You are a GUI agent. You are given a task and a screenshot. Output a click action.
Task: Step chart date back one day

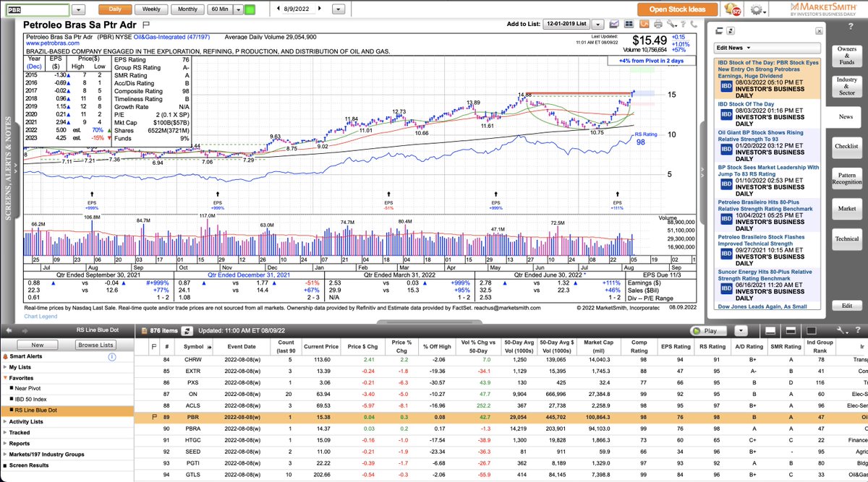click(x=279, y=9)
